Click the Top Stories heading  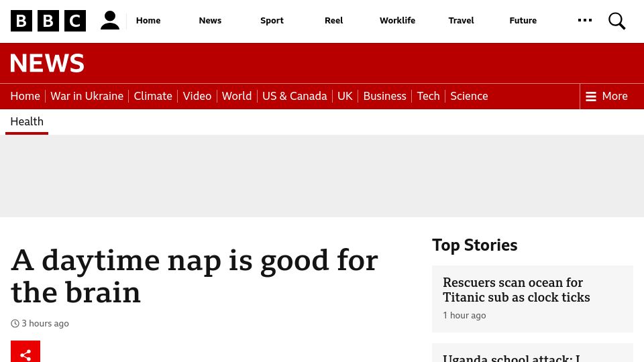pyautogui.click(x=475, y=245)
